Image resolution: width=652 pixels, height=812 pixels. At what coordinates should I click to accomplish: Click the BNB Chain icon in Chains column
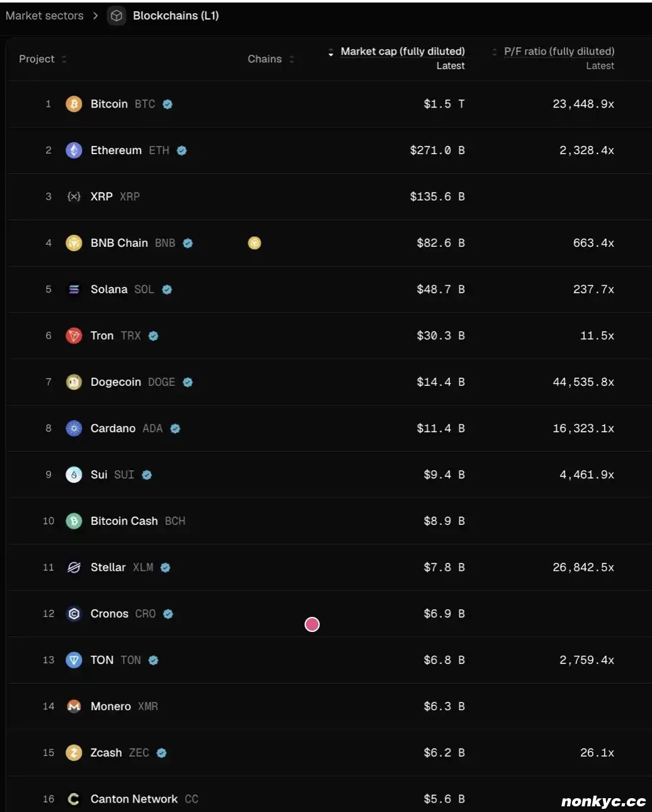[x=254, y=243]
